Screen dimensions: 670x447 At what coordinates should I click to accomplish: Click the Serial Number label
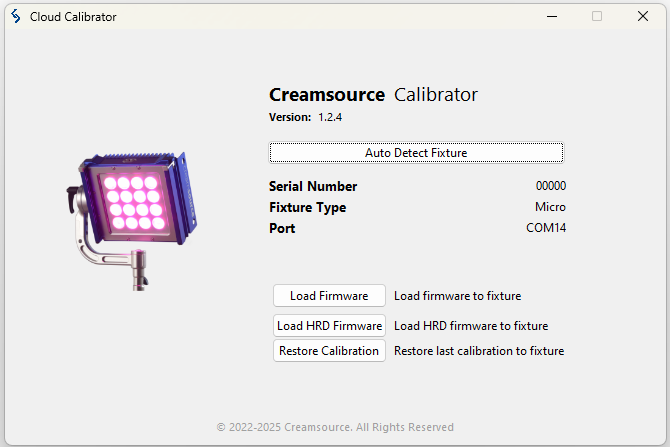coord(313,186)
